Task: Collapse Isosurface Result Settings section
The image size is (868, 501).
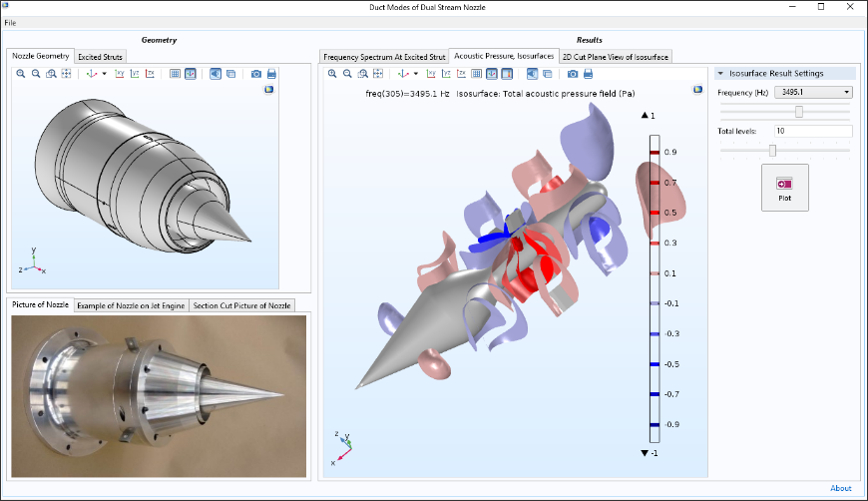Action: click(720, 73)
